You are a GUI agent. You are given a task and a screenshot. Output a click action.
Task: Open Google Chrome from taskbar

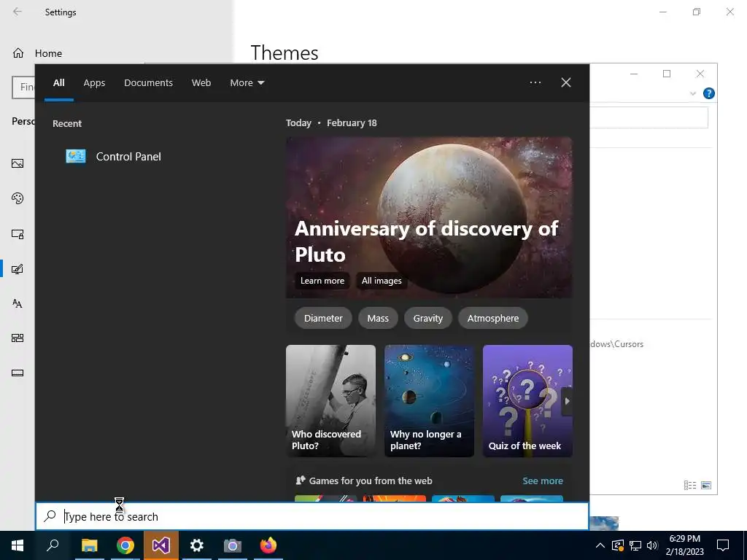(125, 545)
